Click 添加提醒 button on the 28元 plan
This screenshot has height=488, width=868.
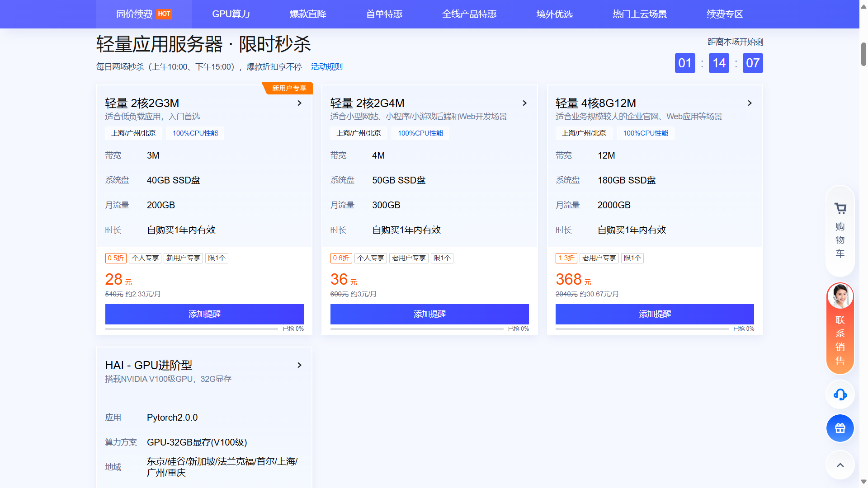click(204, 314)
